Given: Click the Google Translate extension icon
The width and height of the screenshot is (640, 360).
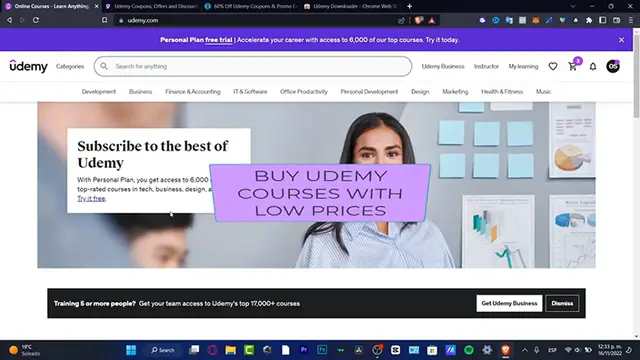Looking at the screenshot, I should click(509, 20).
